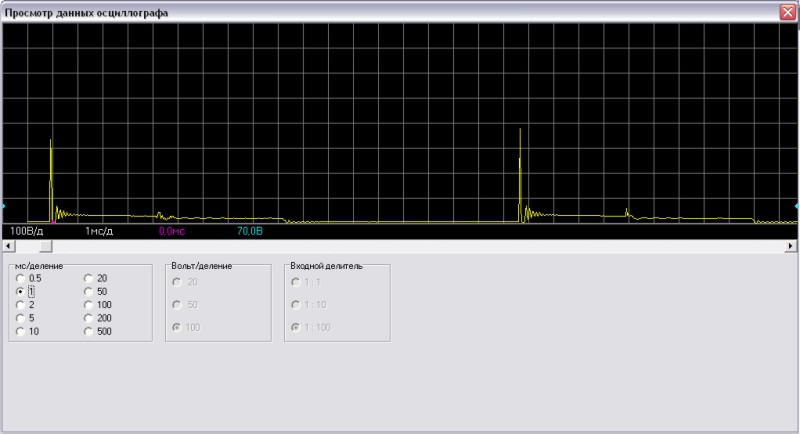The width and height of the screenshot is (800, 434).
Task: Click the horizontal scrollbar left arrow
Action: (x=9, y=246)
